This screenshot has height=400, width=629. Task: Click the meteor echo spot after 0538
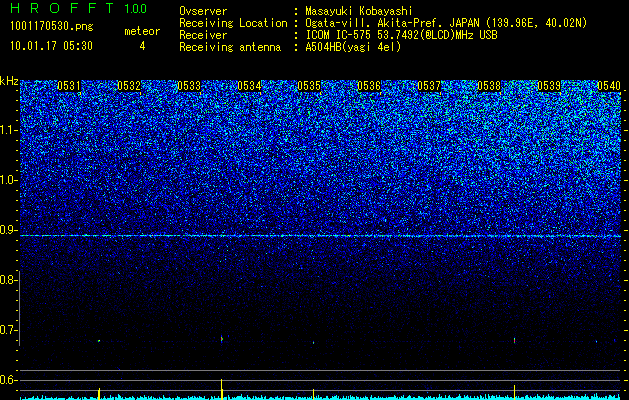tap(514, 340)
